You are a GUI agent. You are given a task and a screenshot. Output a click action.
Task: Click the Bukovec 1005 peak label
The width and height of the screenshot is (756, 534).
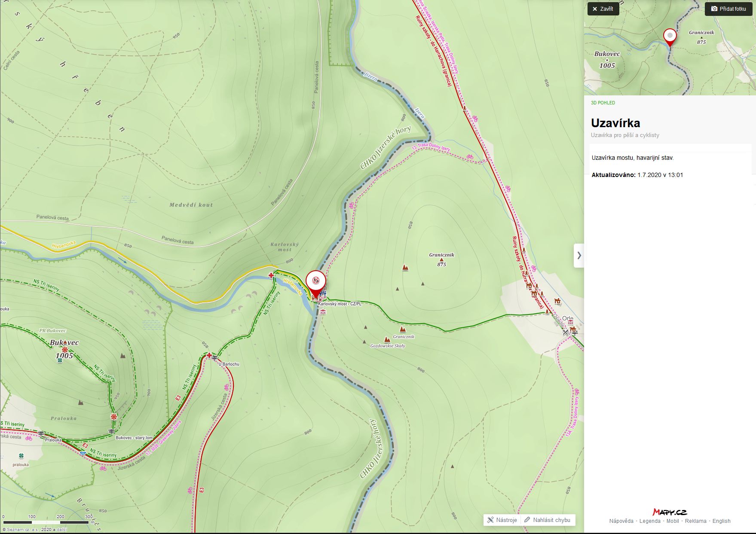[x=64, y=349]
